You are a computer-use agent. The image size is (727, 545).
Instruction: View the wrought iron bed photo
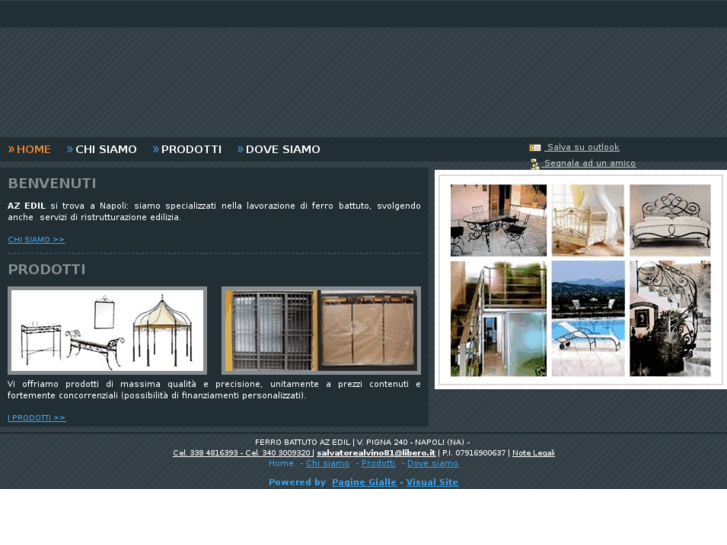tap(670, 220)
